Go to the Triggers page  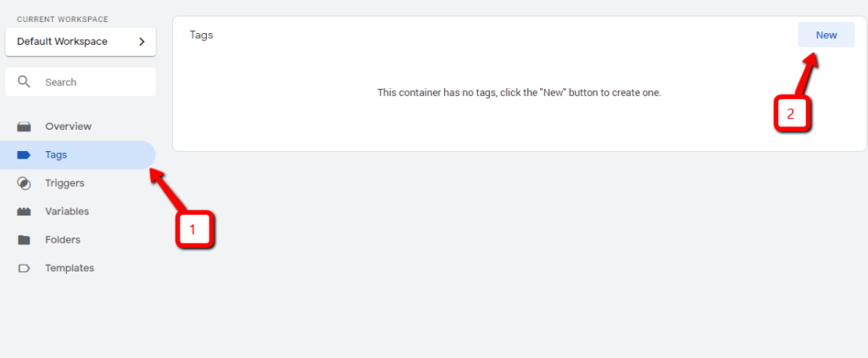pyautogui.click(x=64, y=183)
